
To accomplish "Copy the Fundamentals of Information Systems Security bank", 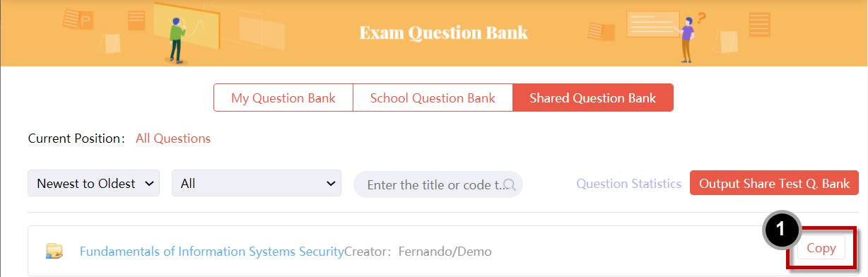I will 821,248.
